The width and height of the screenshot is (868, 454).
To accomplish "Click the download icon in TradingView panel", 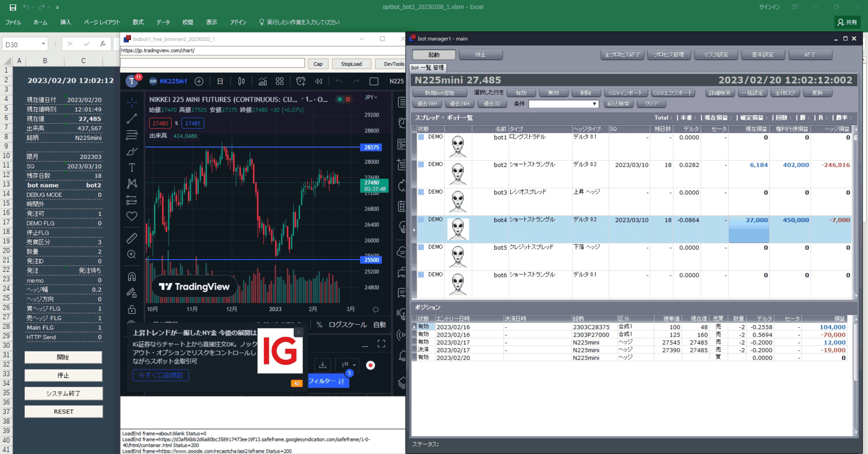I will (322, 365).
